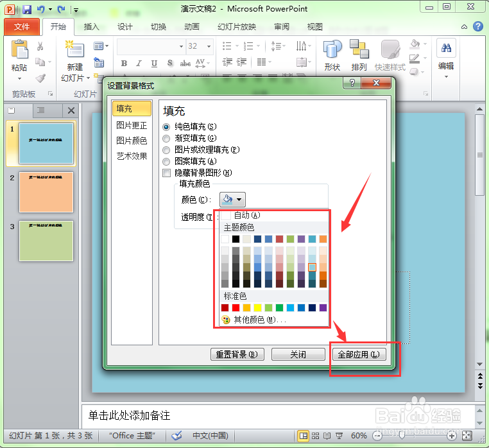
Task: Toggle Underline formatting
Action: click(x=154, y=64)
